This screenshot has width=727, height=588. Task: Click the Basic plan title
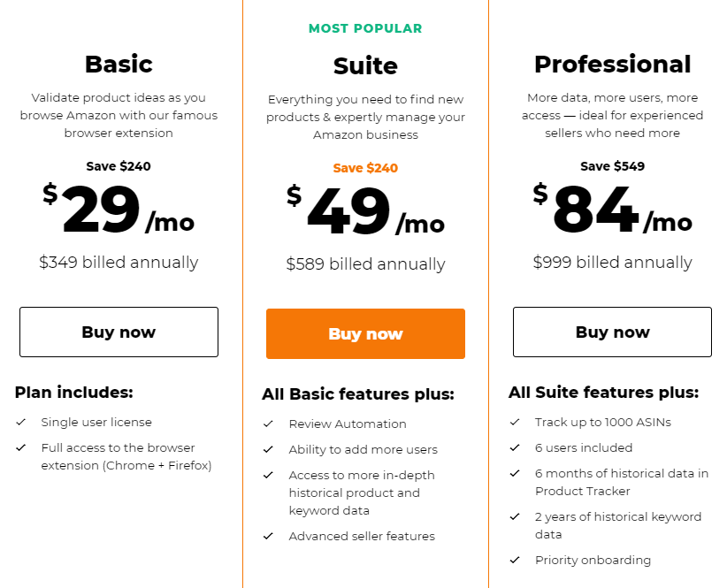[x=119, y=64]
